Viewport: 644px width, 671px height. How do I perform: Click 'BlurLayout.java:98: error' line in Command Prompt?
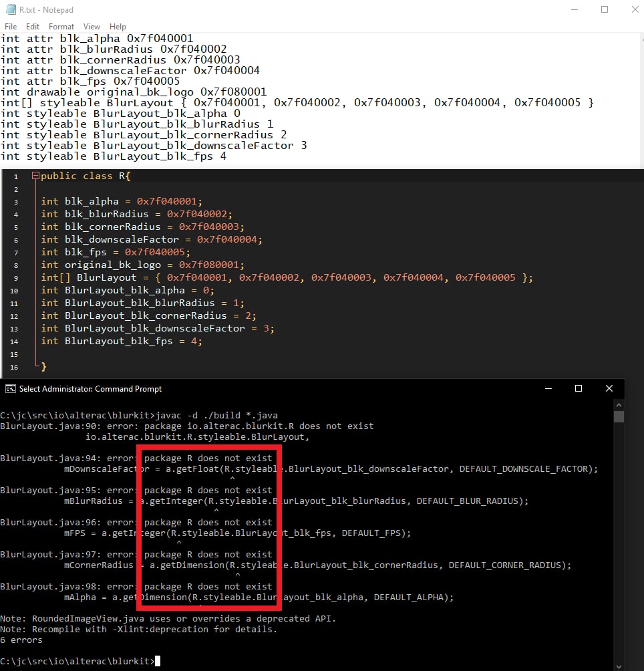pos(136,586)
